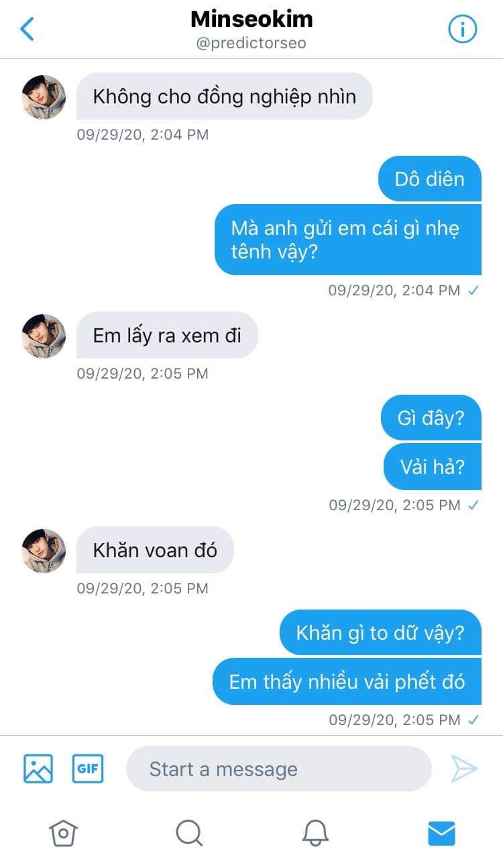
Task: Attach a photo with image icon
Action: (38, 769)
